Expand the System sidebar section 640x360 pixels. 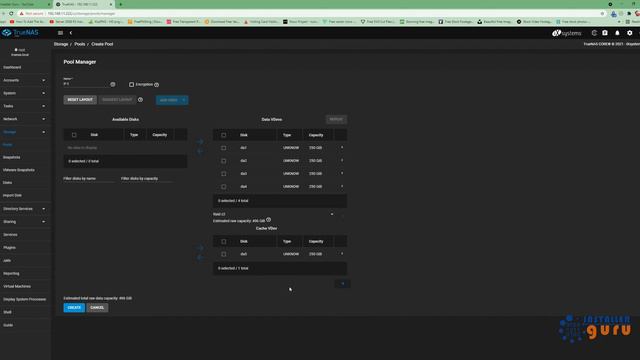[24, 93]
